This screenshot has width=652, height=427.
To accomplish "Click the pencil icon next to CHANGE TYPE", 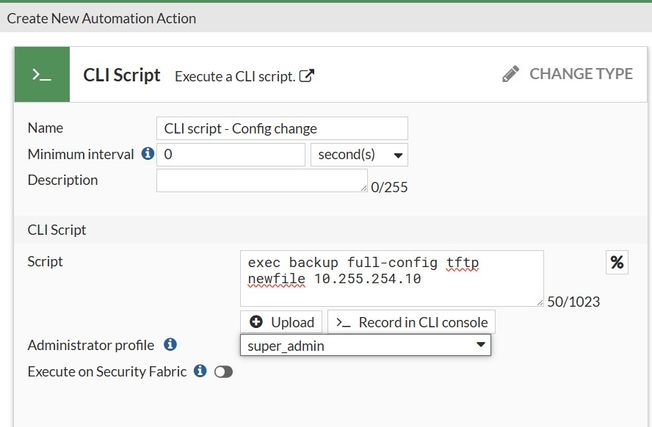I will click(511, 74).
